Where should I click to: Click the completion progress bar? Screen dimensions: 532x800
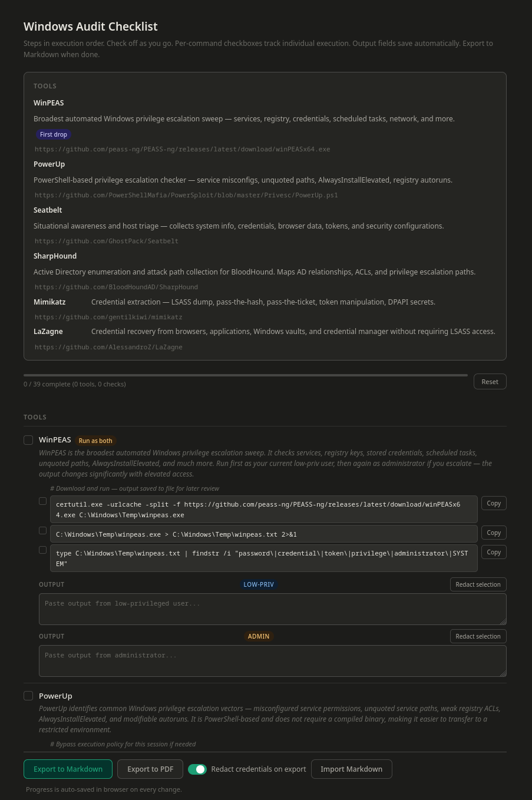tap(246, 375)
